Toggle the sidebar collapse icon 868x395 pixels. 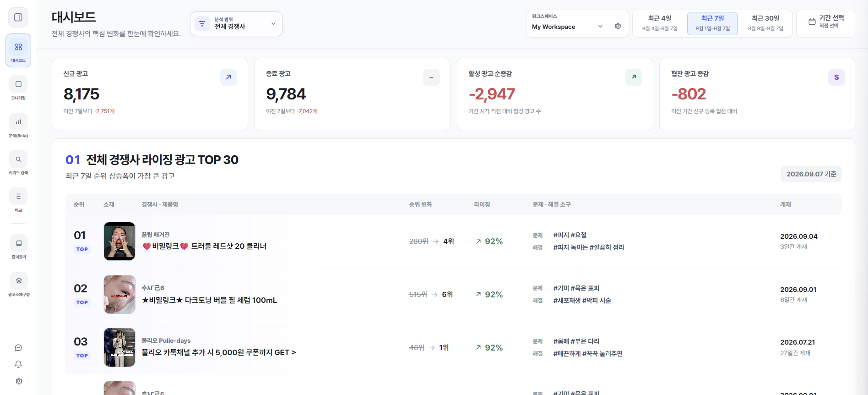[x=18, y=17]
